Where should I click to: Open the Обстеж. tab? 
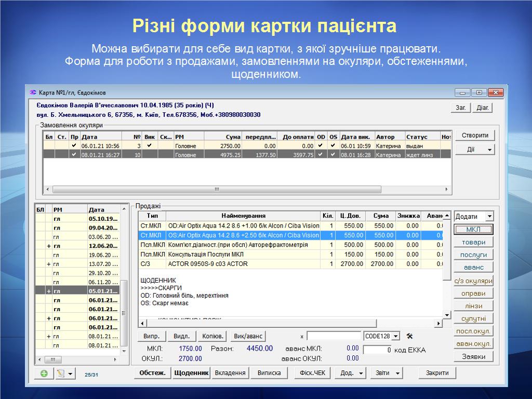click(153, 373)
